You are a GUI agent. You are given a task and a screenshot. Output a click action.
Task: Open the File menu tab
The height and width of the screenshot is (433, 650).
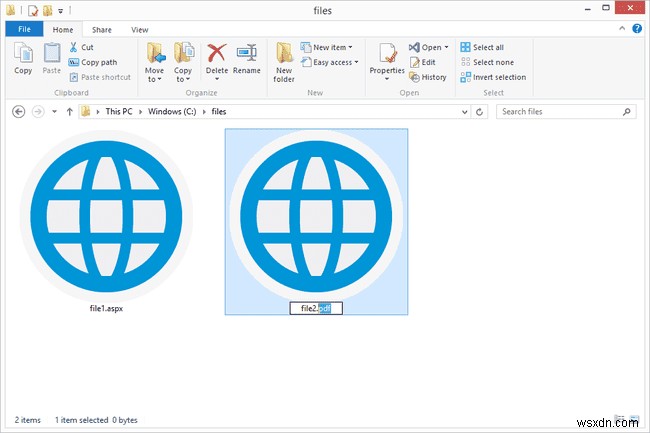[x=23, y=30]
